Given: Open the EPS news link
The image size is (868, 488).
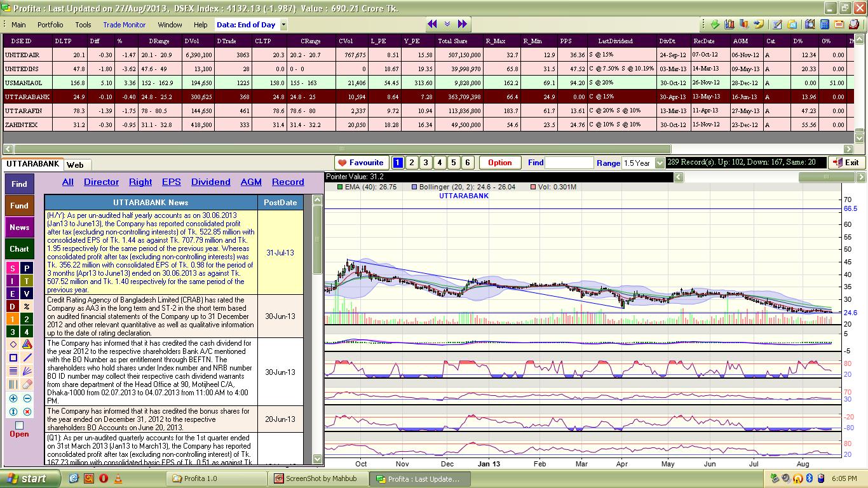Looking at the screenshot, I should click(172, 182).
